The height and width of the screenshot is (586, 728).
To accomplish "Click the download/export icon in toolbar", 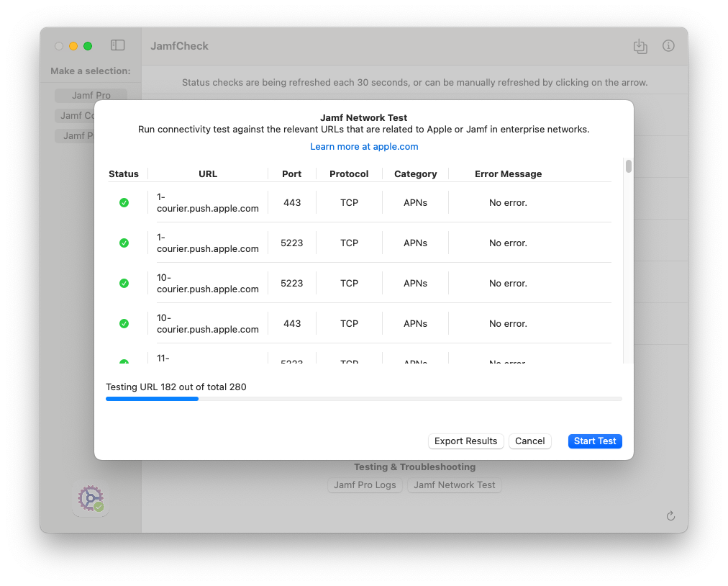I will click(x=640, y=46).
